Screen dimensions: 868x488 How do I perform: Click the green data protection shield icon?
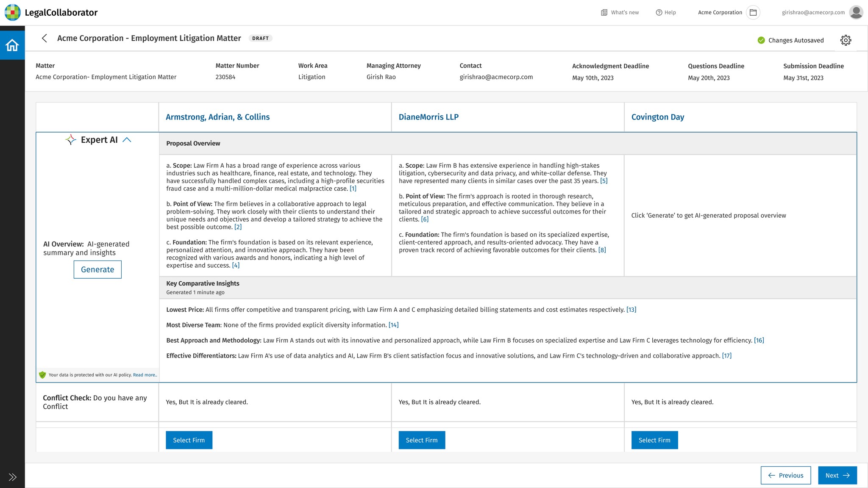pyautogui.click(x=42, y=375)
